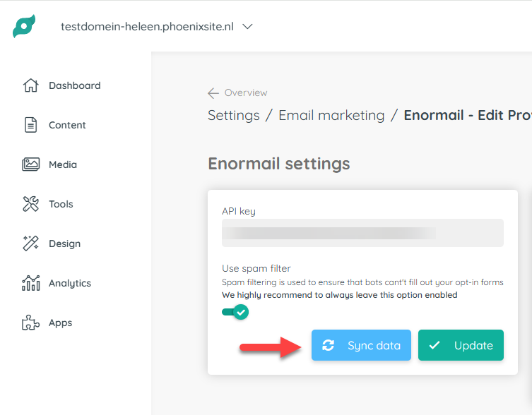This screenshot has width=532, height=415.
Task: Click the Apps puzzle piece icon
Action: coord(31,323)
